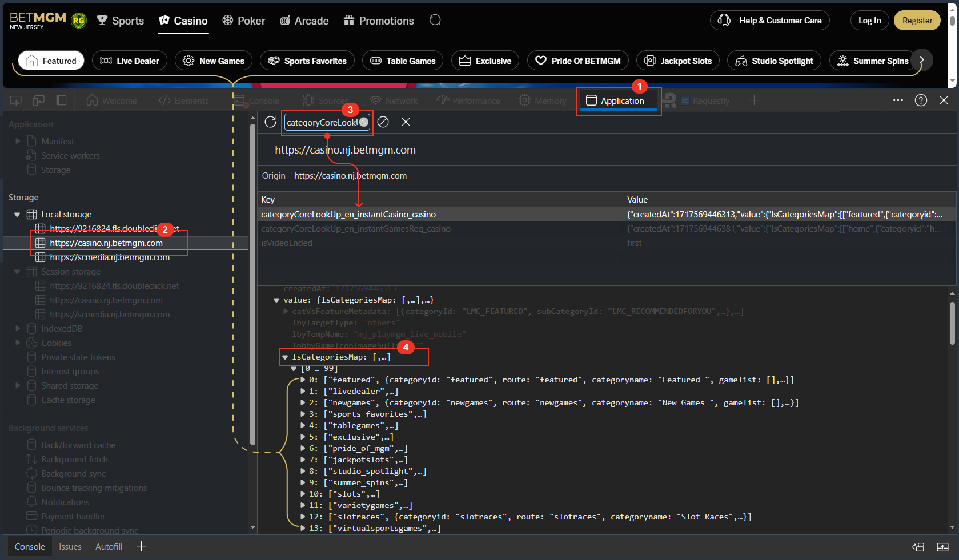The width and height of the screenshot is (959, 560).
Task: Expand the livedealer array entry
Action: click(303, 392)
